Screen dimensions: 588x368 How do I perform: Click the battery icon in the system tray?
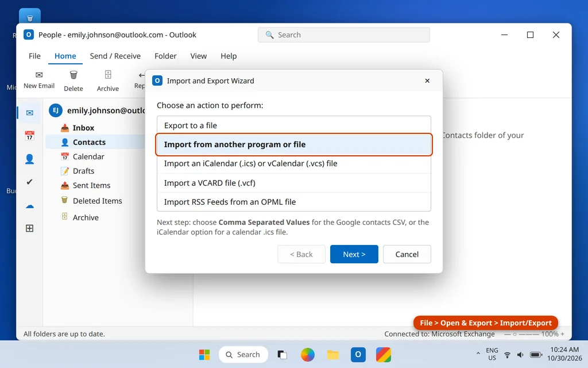click(x=536, y=355)
